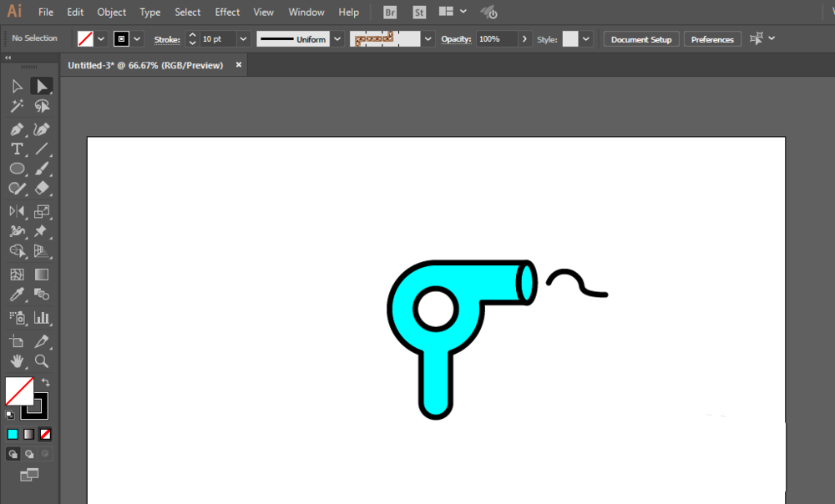
Task: Select the Eyedropper tool
Action: click(17, 295)
